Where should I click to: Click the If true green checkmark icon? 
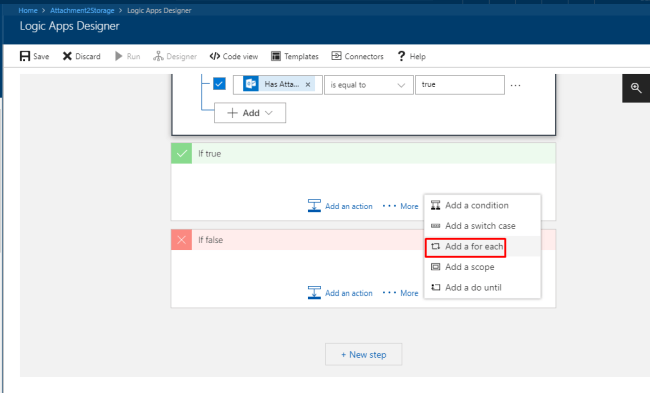click(x=182, y=153)
